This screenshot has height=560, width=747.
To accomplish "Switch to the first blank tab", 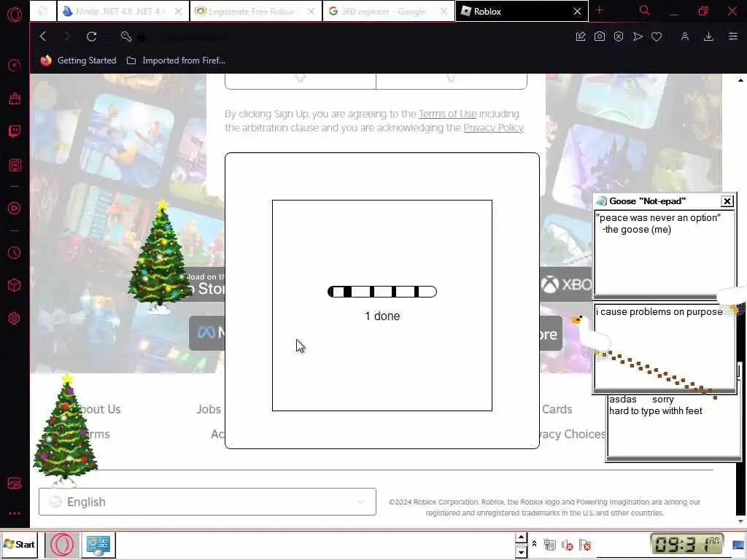I will [43, 12].
